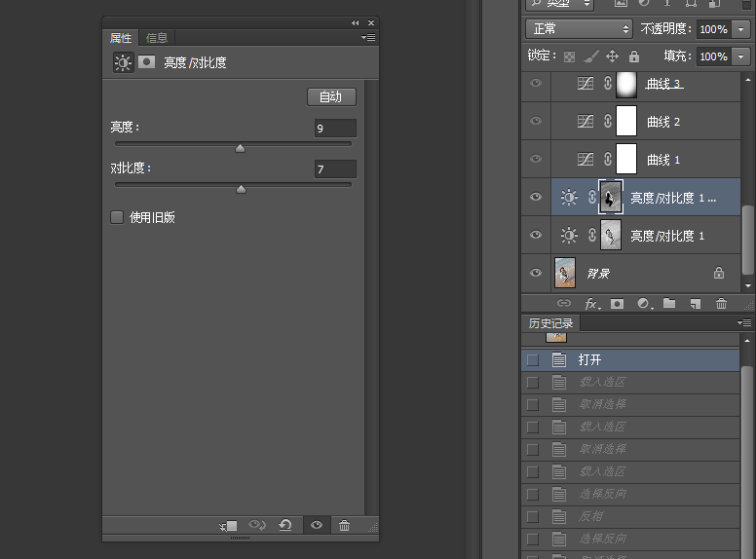Toggle visibility of 曲线 3 layer

[536, 83]
